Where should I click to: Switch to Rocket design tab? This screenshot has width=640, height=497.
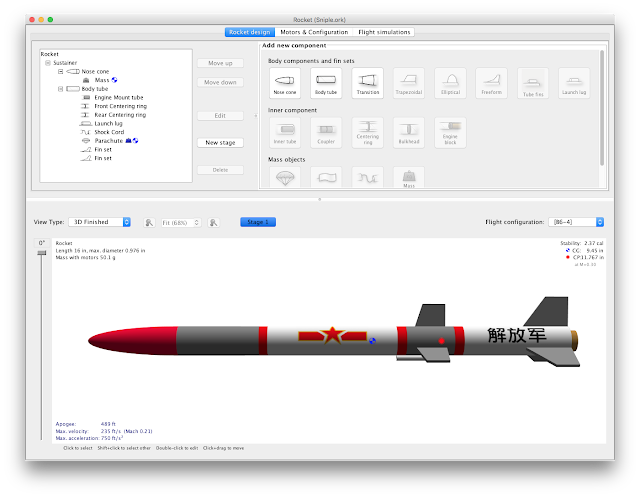click(249, 32)
